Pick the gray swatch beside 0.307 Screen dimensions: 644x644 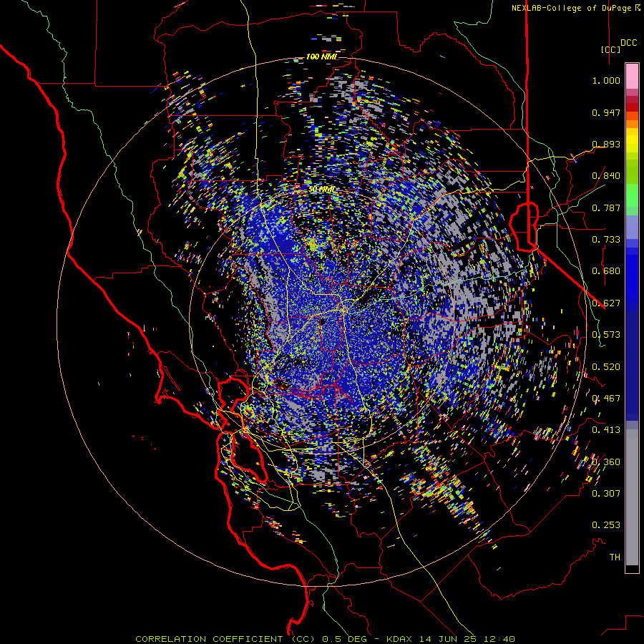pyautogui.click(x=632, y=497)
